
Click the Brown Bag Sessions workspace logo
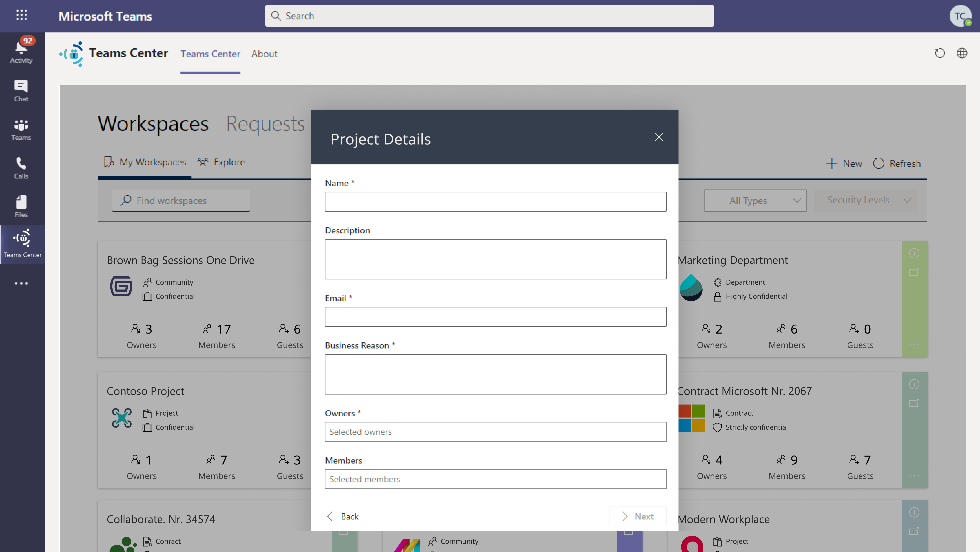[121, 286]
